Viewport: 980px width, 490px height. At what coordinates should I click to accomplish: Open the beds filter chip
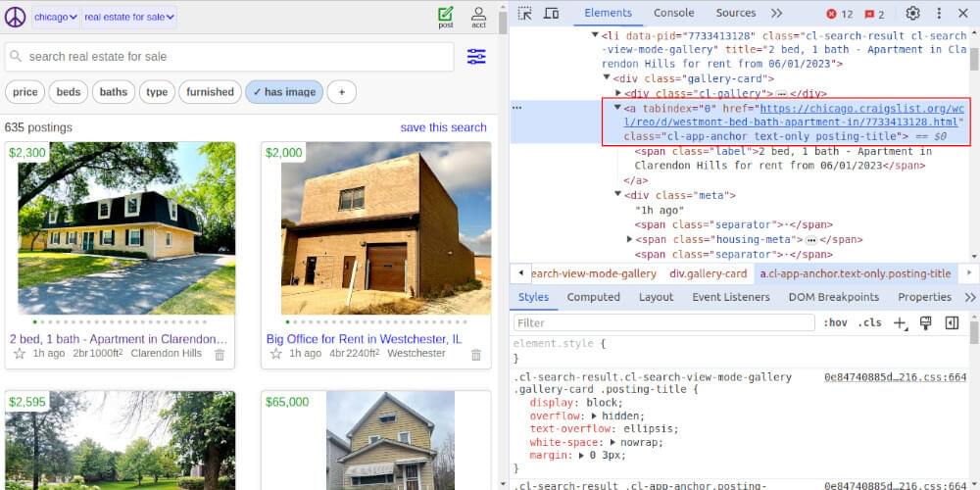point(69,92)
